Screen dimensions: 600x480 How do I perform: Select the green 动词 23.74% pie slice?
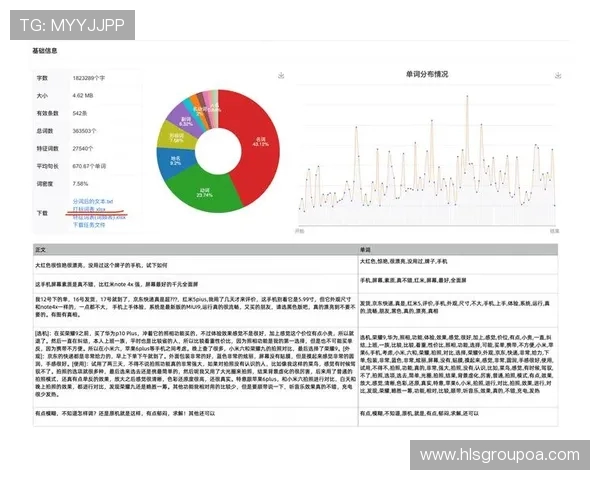click(204, 193)
